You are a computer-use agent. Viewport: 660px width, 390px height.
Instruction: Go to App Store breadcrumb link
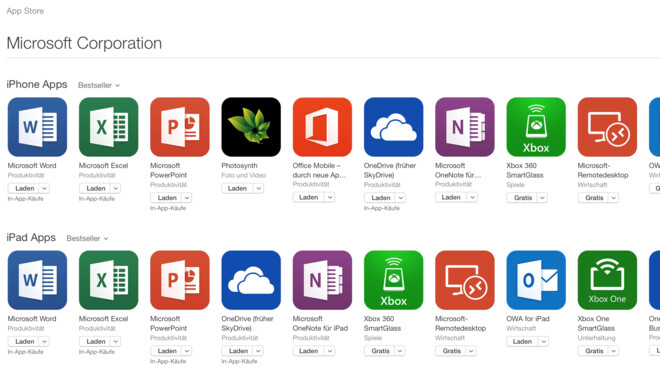click(x=25, y=11)
